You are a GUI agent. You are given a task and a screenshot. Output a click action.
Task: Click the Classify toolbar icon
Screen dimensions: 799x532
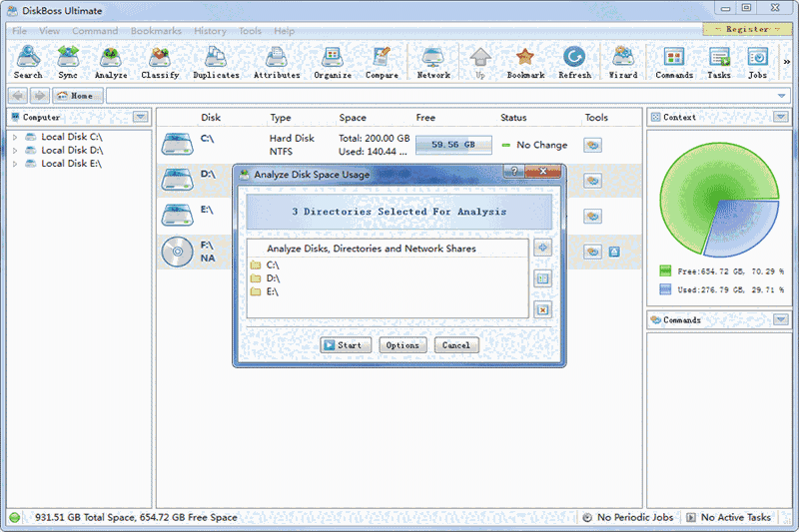click(160, 62)
